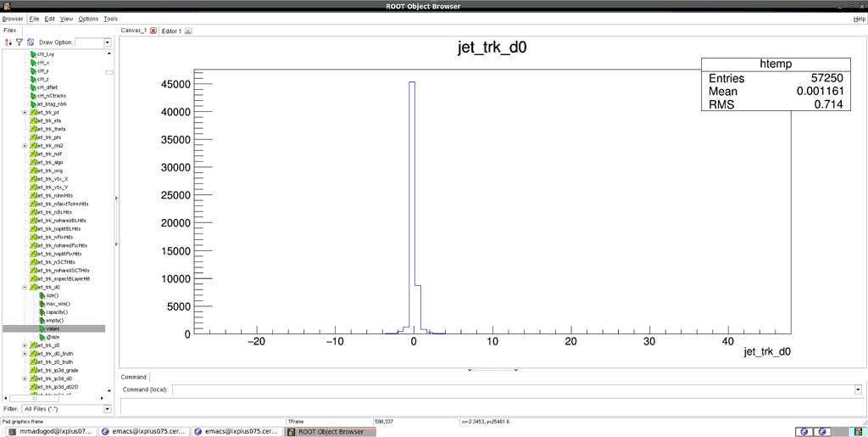Click the cH_x leaf icon
This screenshot has width=868, height=437.
pos(33,63)
